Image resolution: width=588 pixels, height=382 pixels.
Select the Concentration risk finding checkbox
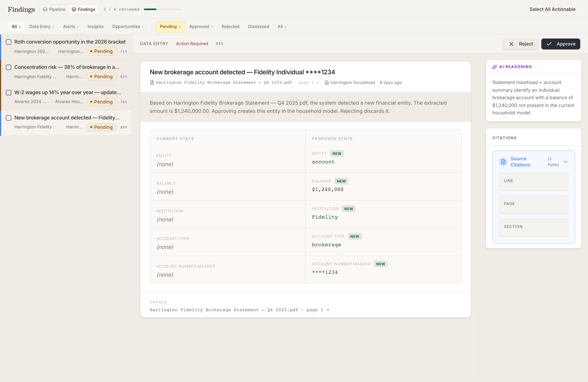pyautogui.click(x=9, y=67)
